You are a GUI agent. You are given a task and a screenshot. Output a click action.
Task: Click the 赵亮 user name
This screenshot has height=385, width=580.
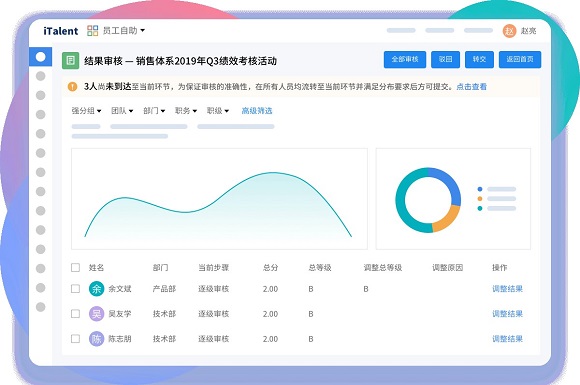click(528, 31)
